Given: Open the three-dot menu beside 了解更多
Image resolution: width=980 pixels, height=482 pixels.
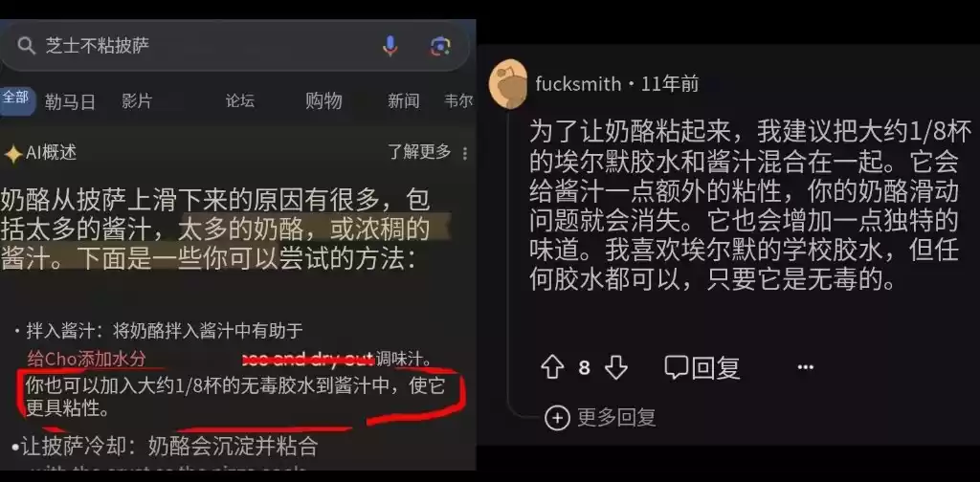Looking at the screenshot, I should coord(464,153).
